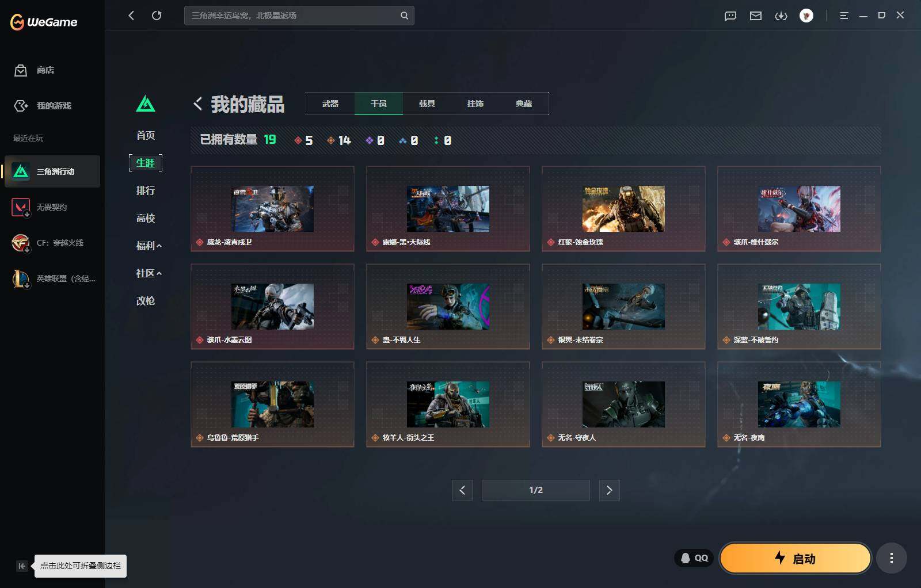Click the 我的游戏 sidebar label
This screenshot has height=588, width=921.
point(54,106)
